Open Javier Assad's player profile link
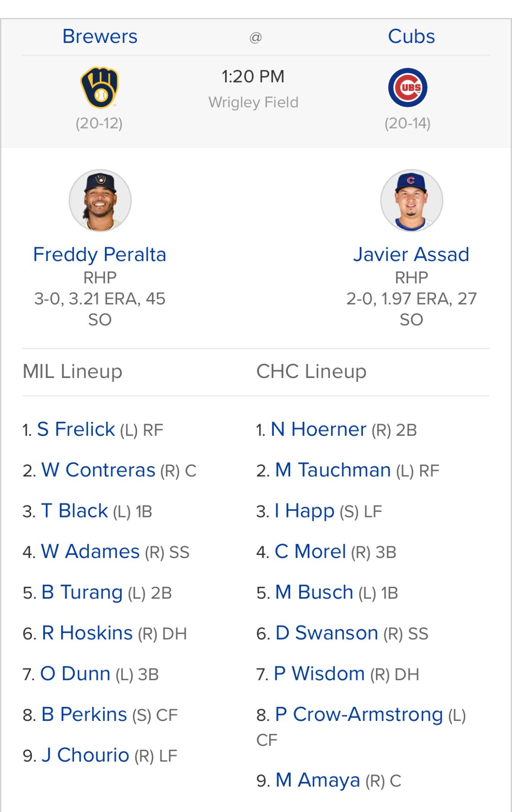 (411, 254)
